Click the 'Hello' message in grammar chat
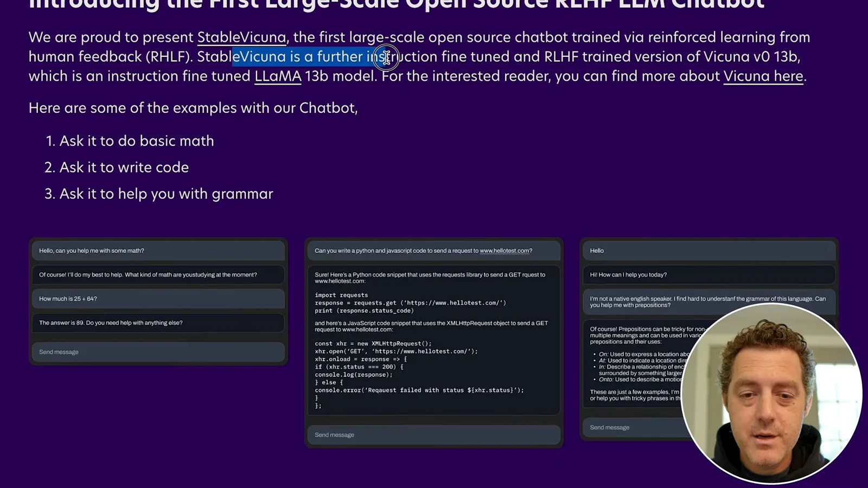 (709, 251)
